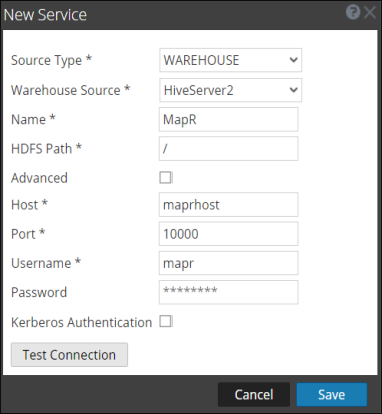Image resolution: width=382 pixels, height=414 pixels.
Task: Click the Username field containing mapr
Action: pos(228,263)
